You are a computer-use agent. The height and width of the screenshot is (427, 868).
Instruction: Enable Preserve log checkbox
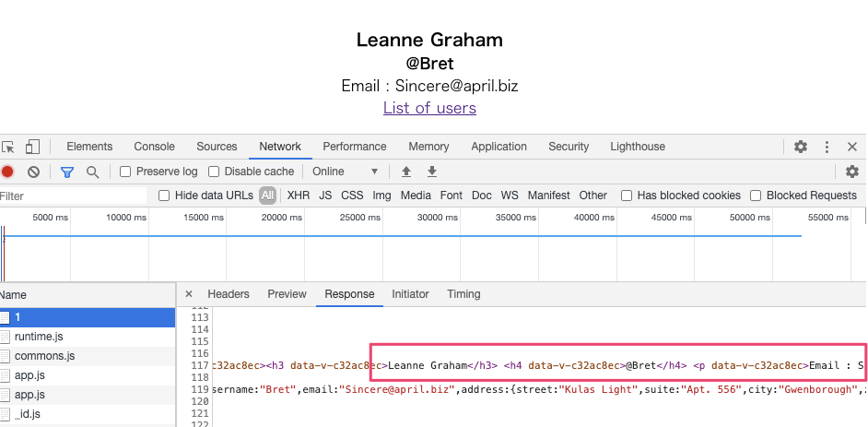tap(125, 172)
